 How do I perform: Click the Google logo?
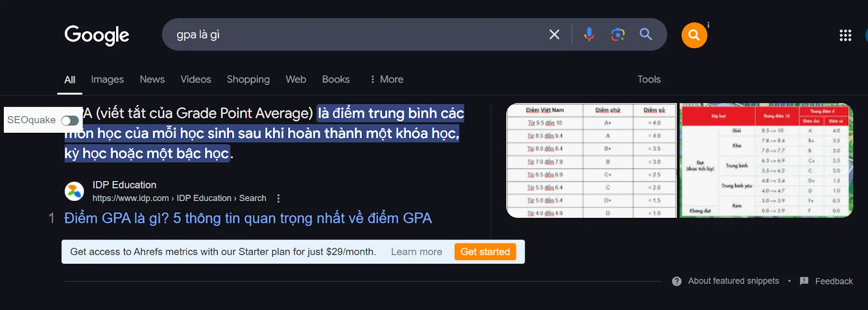coord(97,35)
